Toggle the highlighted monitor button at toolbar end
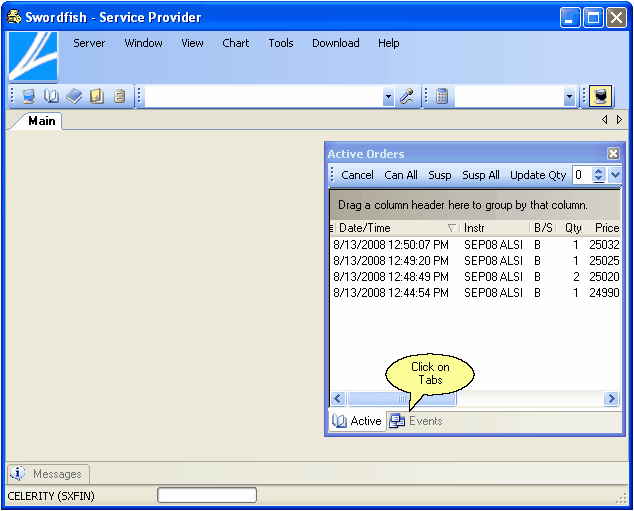The height and width of the screenshot is (511, 634). pyautogui.click(x=600, y=97)
